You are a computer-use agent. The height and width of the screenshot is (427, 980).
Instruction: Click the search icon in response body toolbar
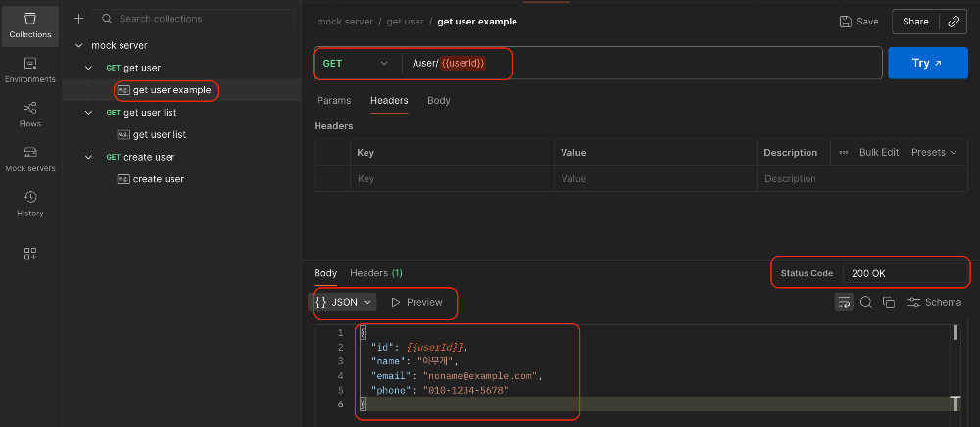click(x=866, y=303)
